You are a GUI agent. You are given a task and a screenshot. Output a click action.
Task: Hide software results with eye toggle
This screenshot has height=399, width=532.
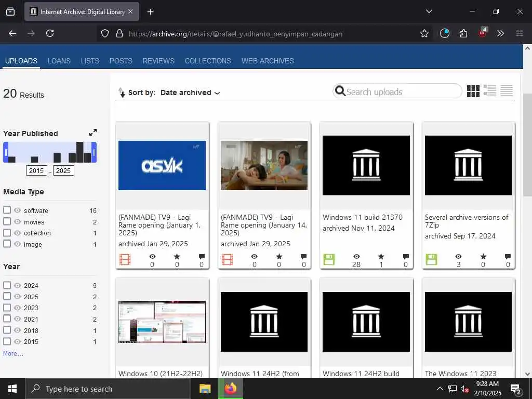coord(17,210)
